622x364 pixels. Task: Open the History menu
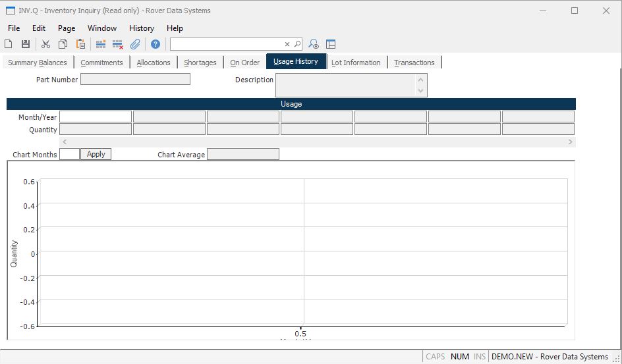(141, 28)
